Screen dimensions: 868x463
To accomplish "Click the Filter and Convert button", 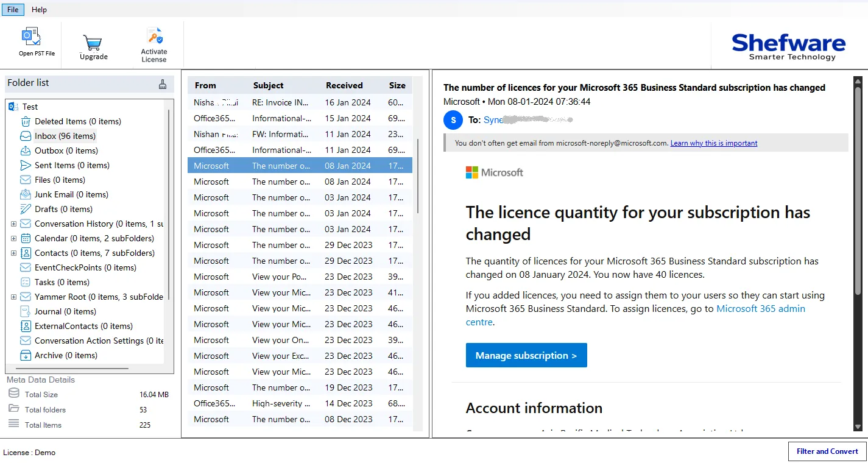I will (827, 451).
